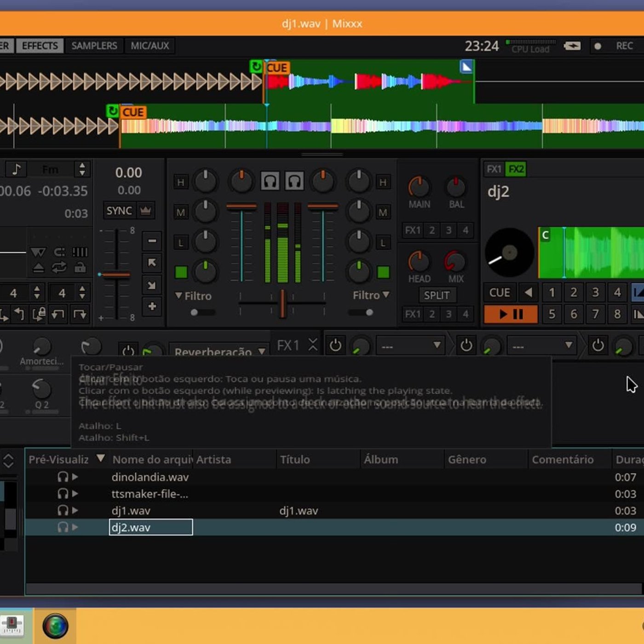644x644 pixels.
Task: Click the eject track icon
Action: point(38,268)
